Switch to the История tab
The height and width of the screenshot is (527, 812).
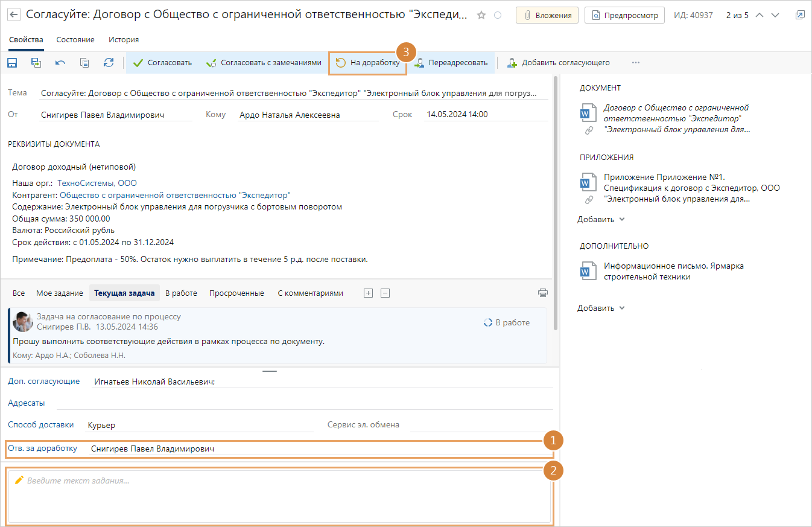click(124, 40)
